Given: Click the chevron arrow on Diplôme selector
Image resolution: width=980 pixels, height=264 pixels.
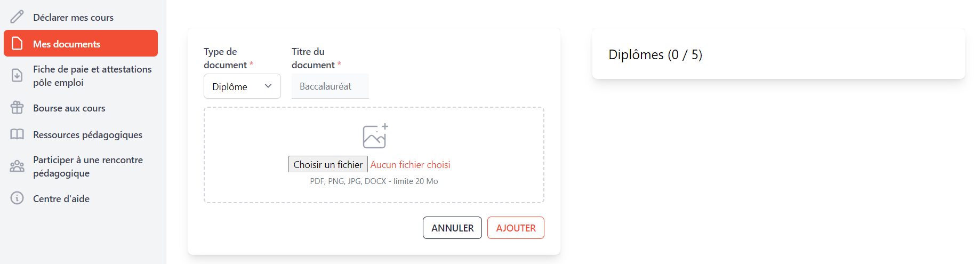Looking at the screenshot, I should [x=268, y=86].
